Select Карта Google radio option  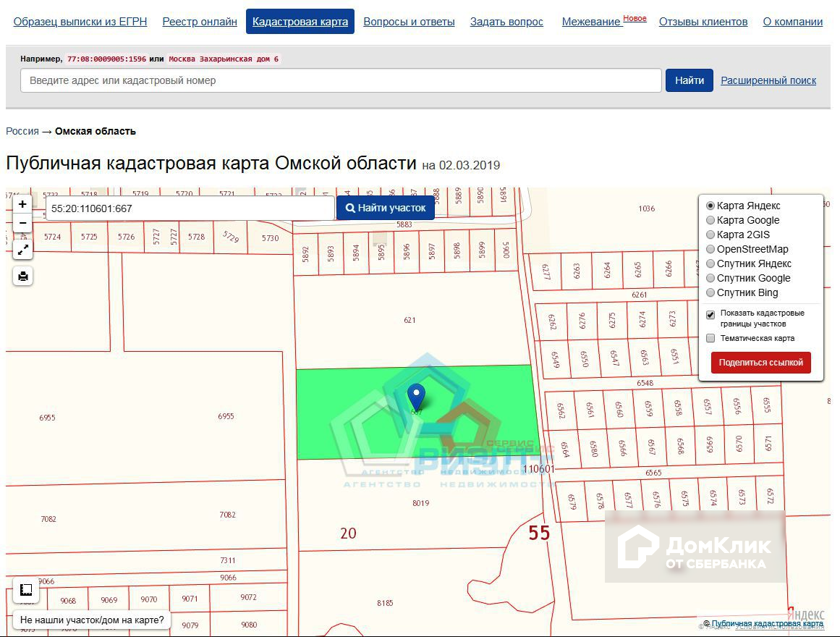pyautogui.click(x=710, y=220)
